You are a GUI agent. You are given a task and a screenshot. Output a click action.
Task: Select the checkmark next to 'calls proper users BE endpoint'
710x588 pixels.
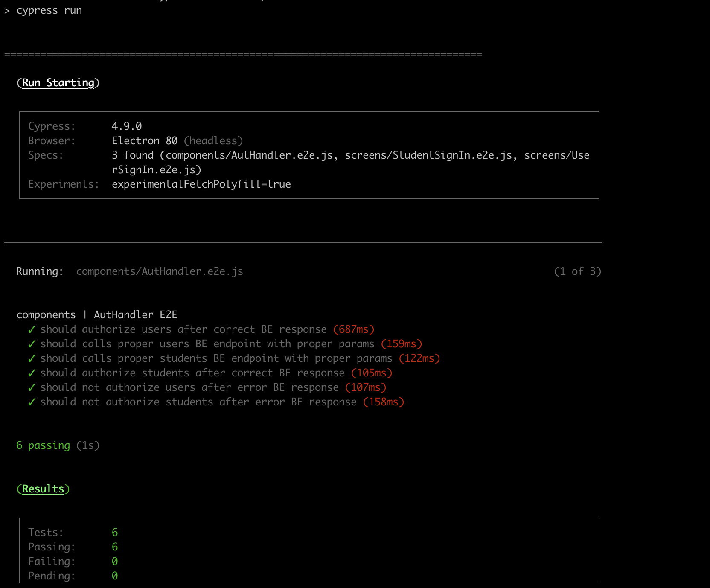31,343
